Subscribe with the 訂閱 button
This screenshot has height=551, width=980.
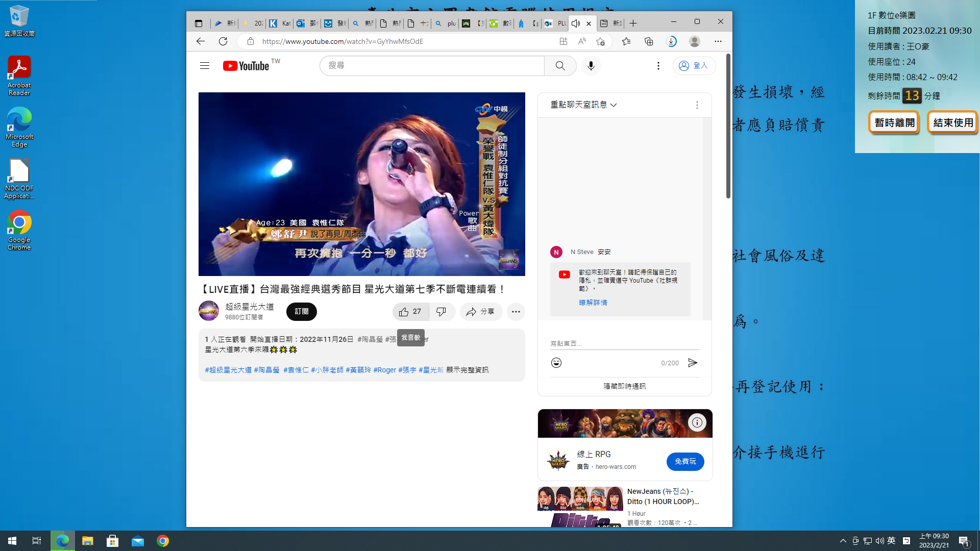point(301,312)
